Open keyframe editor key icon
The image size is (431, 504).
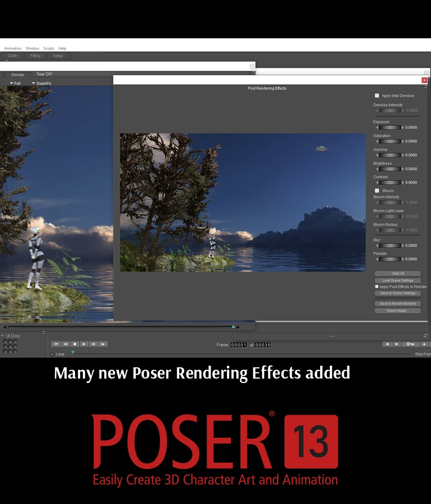(x=410, y=344)
